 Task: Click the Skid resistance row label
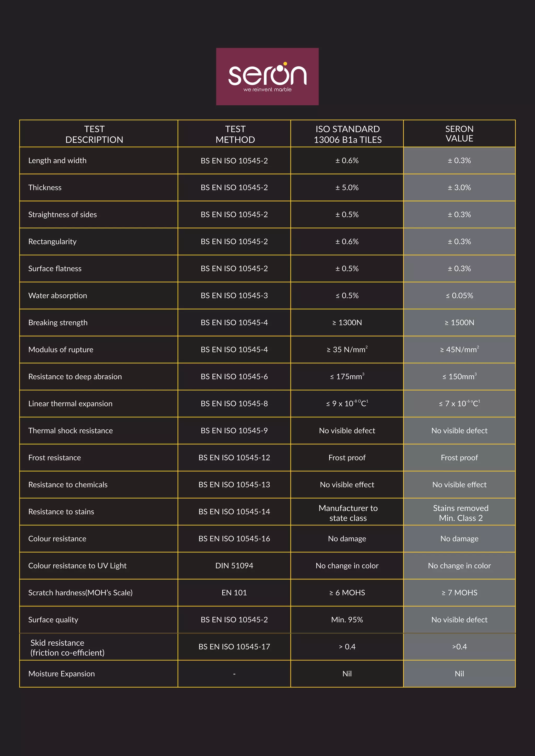[x=67, y=647]
